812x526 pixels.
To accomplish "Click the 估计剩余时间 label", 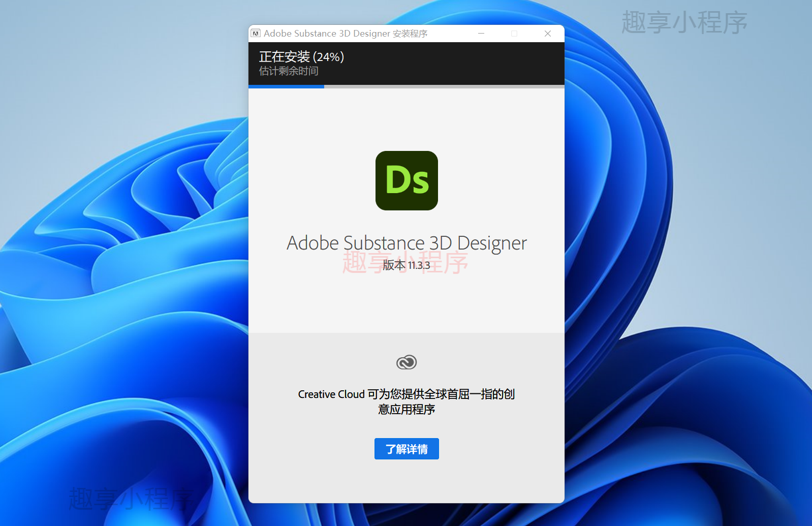I will 289,71.
